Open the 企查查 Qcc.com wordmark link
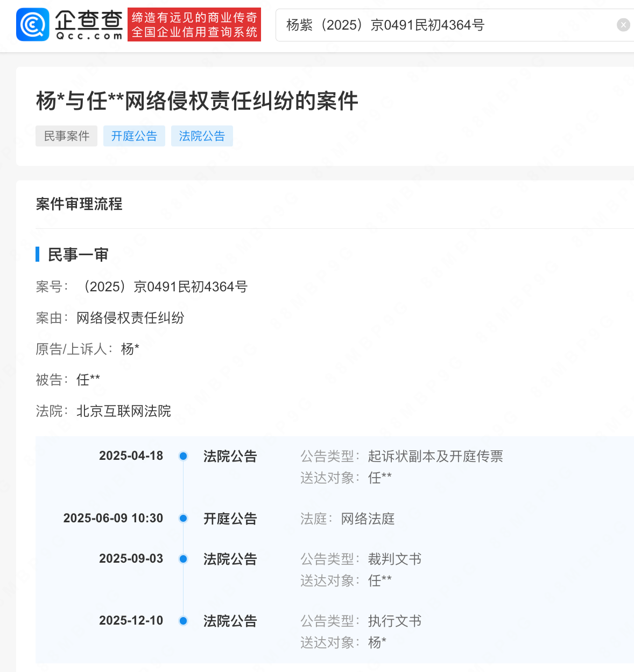 [x=89, y=25]
